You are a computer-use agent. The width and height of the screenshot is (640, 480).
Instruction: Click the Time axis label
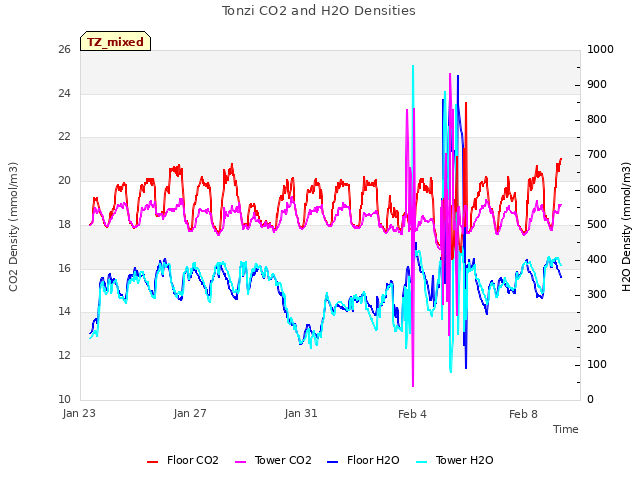566,429
